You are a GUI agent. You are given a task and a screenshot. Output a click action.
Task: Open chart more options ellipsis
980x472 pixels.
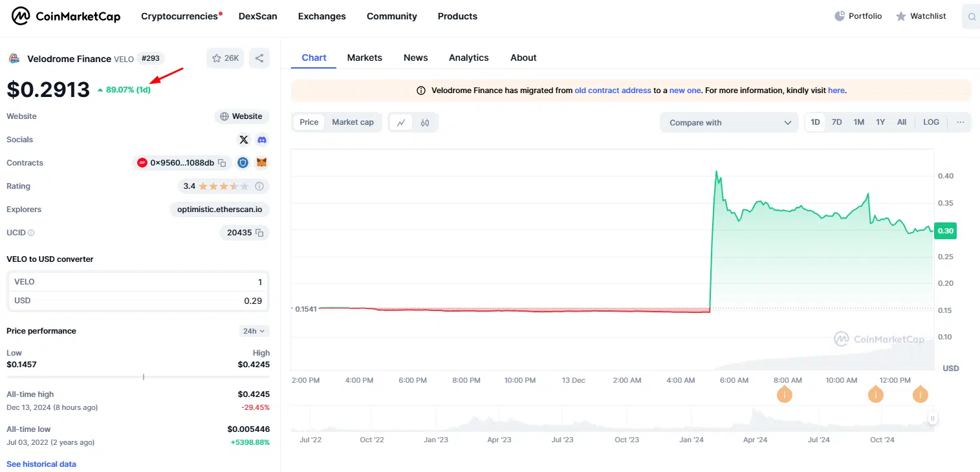tap(961, 122)
